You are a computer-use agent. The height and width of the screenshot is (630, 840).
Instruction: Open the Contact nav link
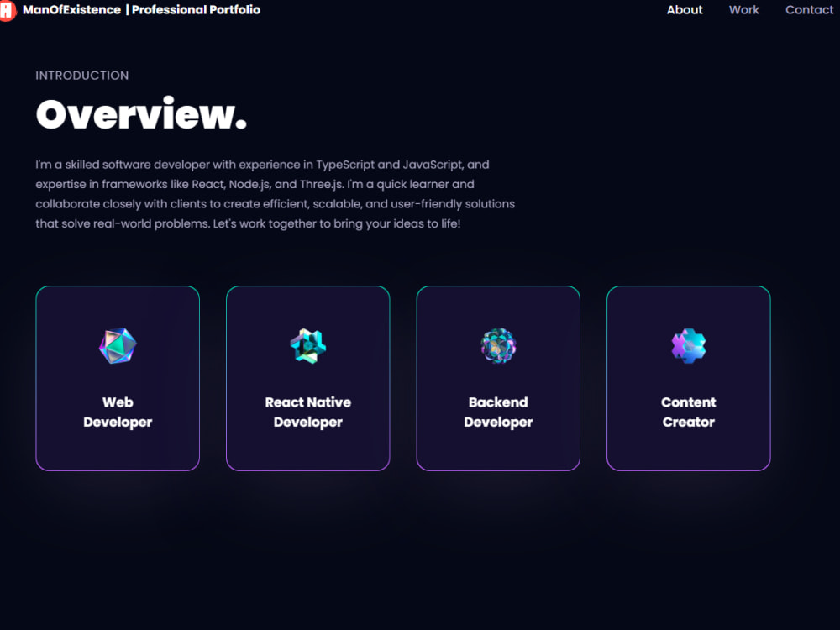809,10
